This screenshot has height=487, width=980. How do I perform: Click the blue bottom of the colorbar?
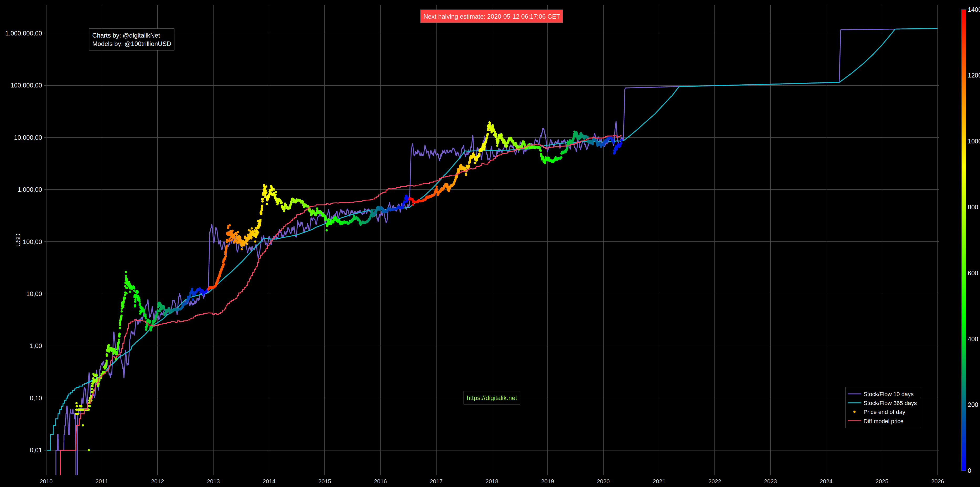pos(963,467)
